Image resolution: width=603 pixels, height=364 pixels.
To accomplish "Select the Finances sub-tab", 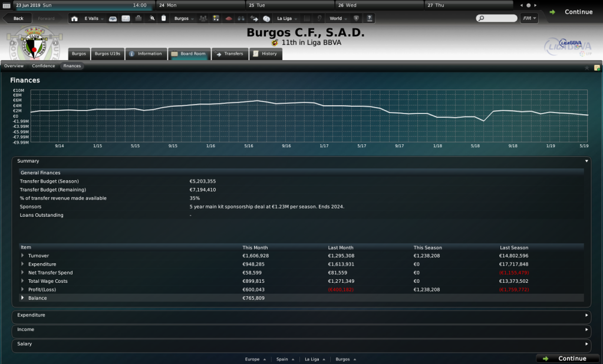I will pyautogui.click(x=73, y=66).
